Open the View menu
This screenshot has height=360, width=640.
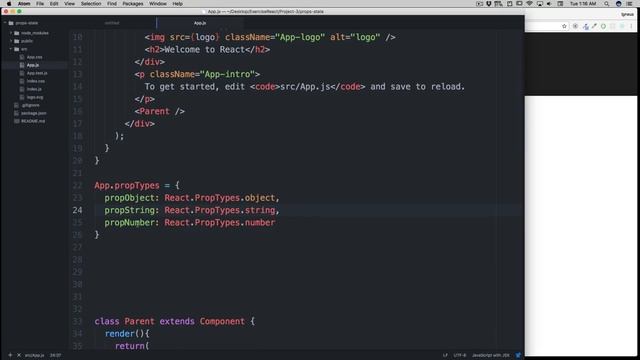[69, 4]
